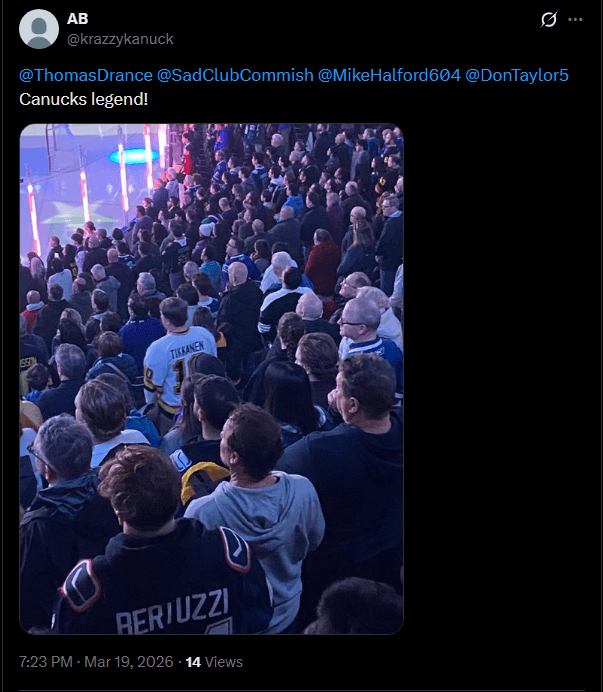
Task: Open AB's profile avatar
Action: pos(39,29)
